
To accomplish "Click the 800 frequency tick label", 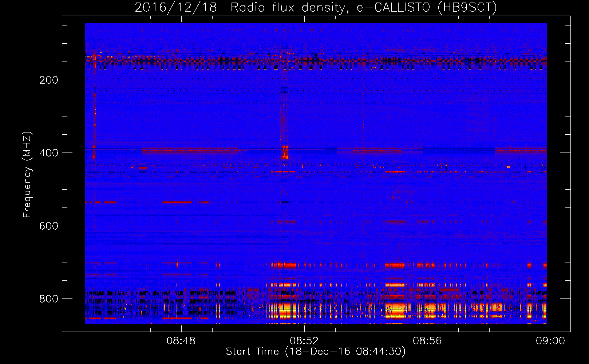I will click(x=48, y=299).
